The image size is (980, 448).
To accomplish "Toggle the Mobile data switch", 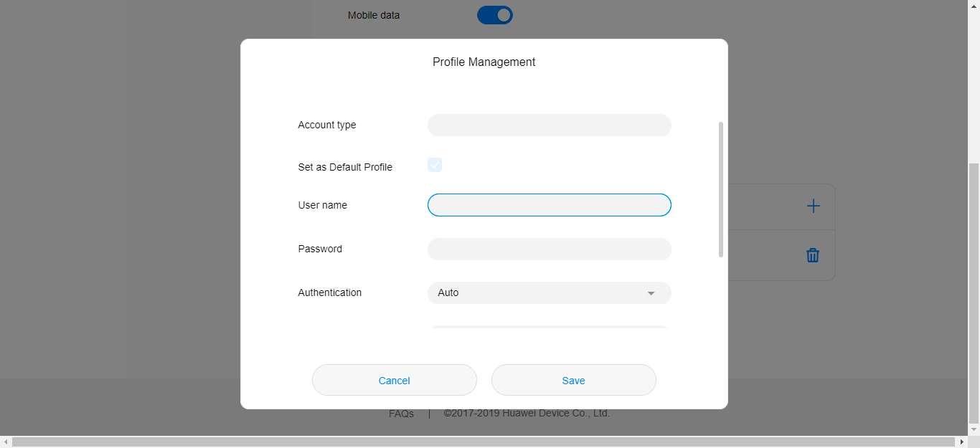I will click(495, 15).
